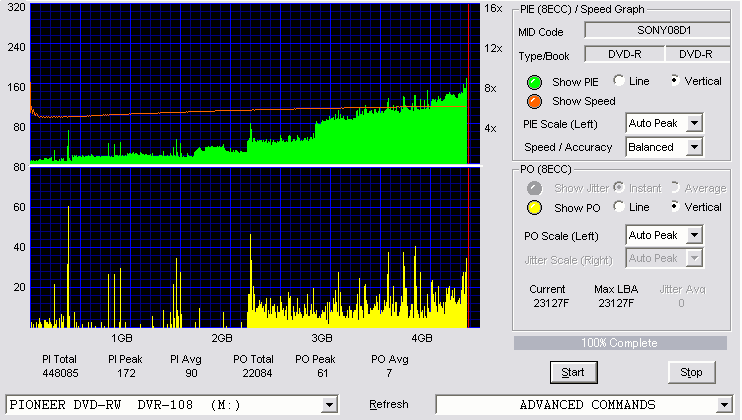Screen dimensions: 742x420
Task: Open PIONEER DVD-RW drive selection dropdown
Action: 329,405
